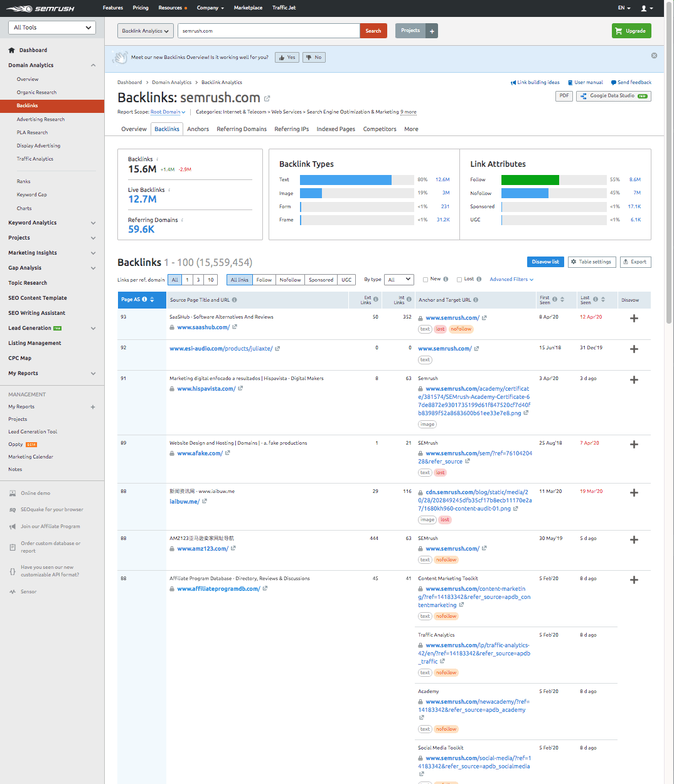Click the thumbs-up Yes feedback button
This screenshot has height=784, width=674.
point(287,58)
